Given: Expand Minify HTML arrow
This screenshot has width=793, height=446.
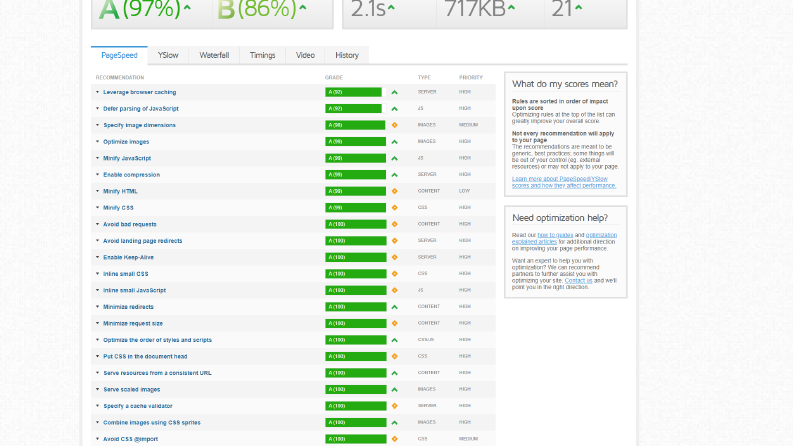Looking at the screenshot, I should pyautogui.click(x=98, y=191).
